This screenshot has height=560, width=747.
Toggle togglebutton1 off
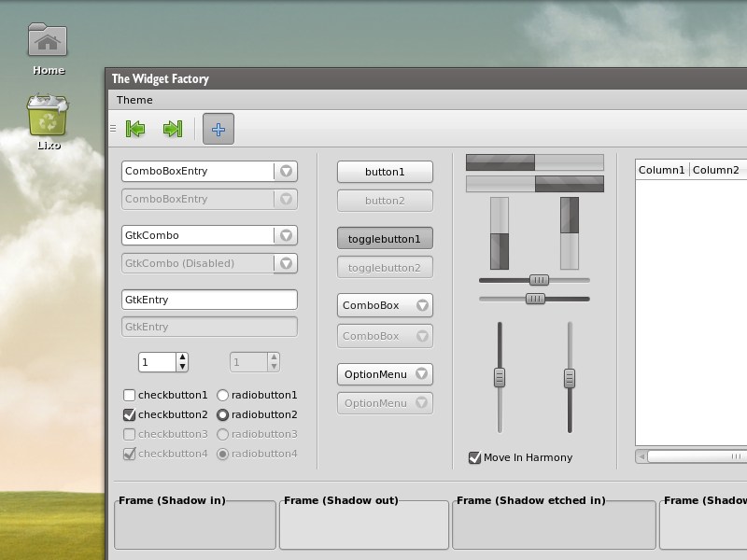click(385, 239)
